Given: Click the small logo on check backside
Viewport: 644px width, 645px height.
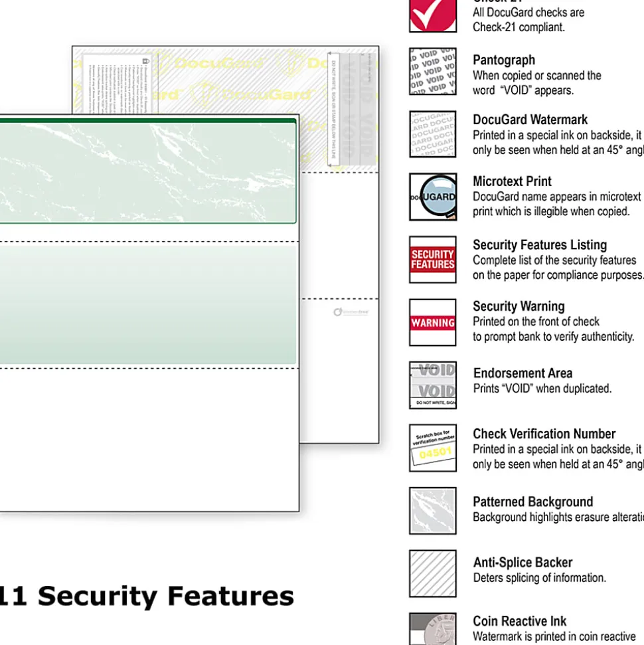Looking at the screenshot, I should coord(351,312).
